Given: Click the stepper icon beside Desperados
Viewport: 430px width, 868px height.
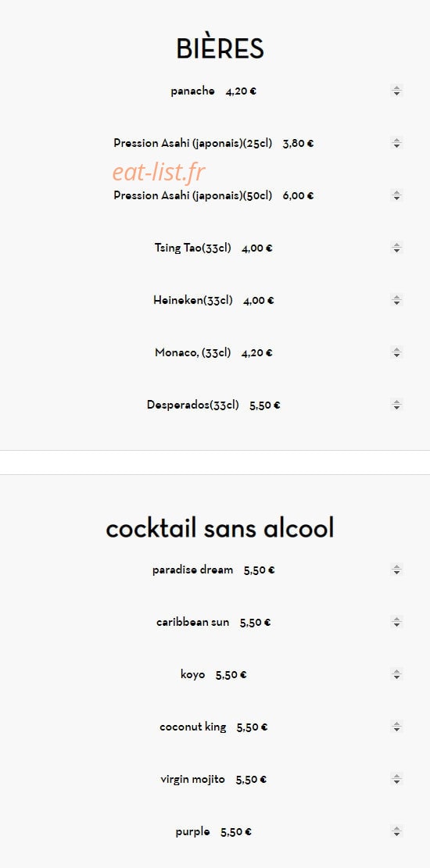Looking at the screenshot, I should click(x=396, y=405).
